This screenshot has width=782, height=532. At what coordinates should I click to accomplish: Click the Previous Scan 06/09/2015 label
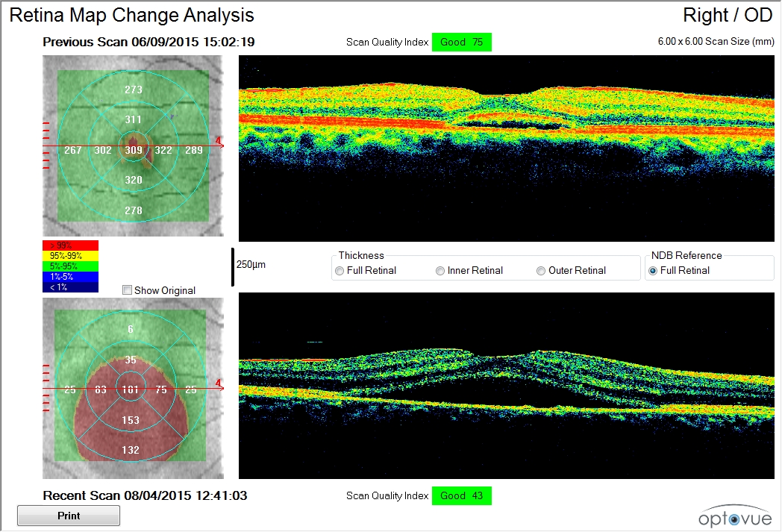149,42
